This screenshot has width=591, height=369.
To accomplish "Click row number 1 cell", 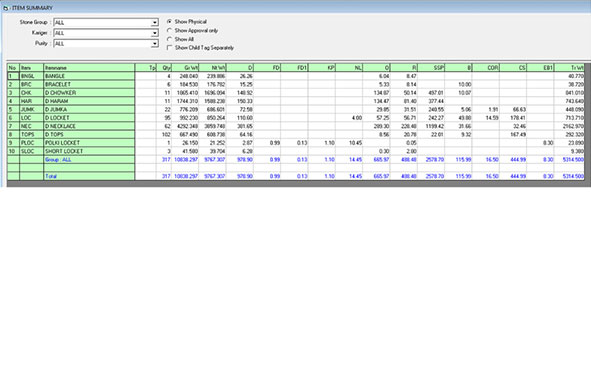I will 13,76.
